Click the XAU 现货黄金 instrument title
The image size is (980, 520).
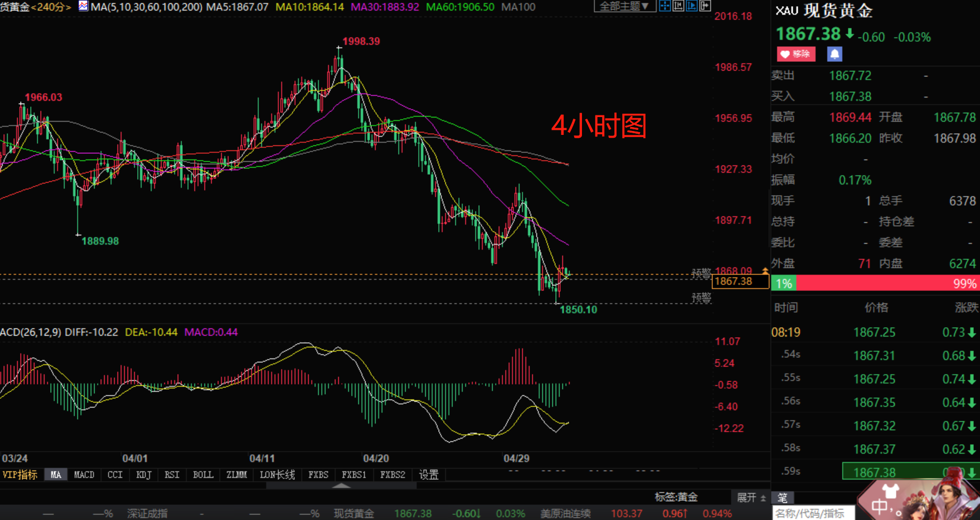(x=824, y=11)
